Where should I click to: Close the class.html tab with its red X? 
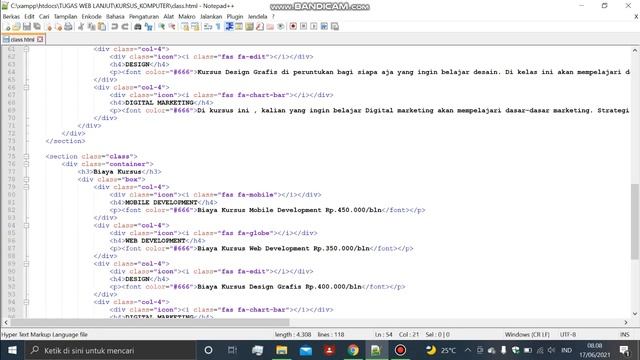[x=40, y=40]
